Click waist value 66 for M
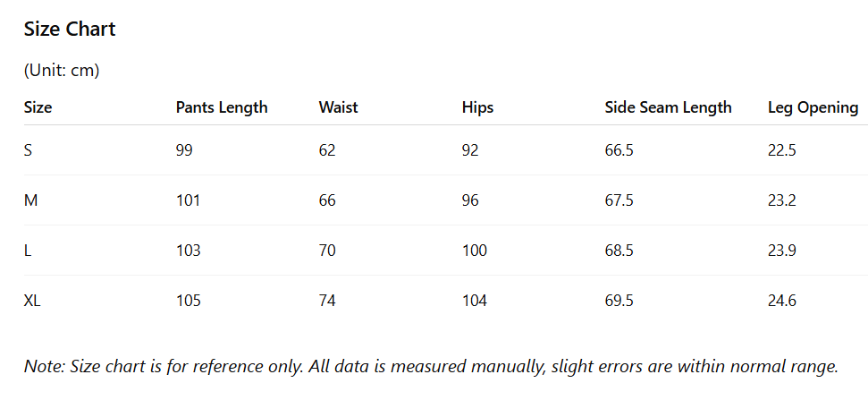 [327, 200]
